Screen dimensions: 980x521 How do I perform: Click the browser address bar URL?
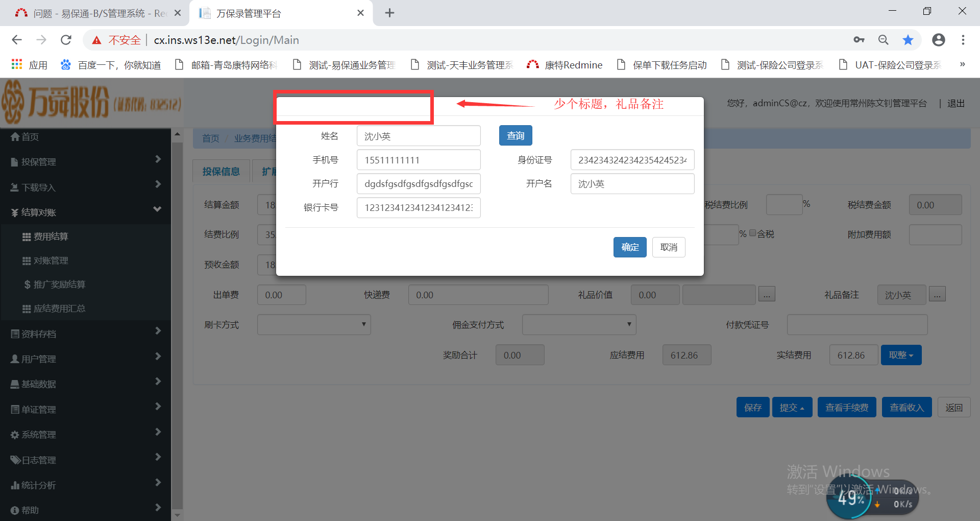point(227,40)
